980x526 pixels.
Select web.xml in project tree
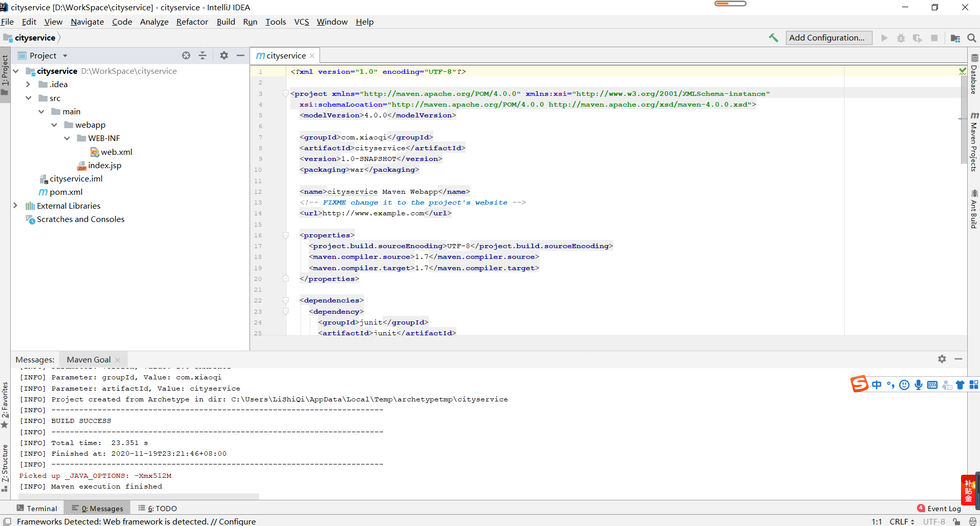coord(111,152)
